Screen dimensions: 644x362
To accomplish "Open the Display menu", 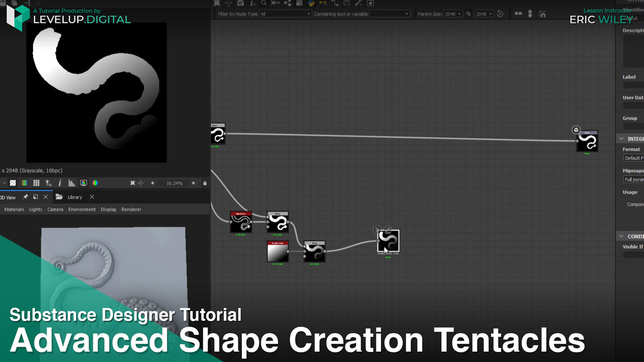I will pos(109,209).
